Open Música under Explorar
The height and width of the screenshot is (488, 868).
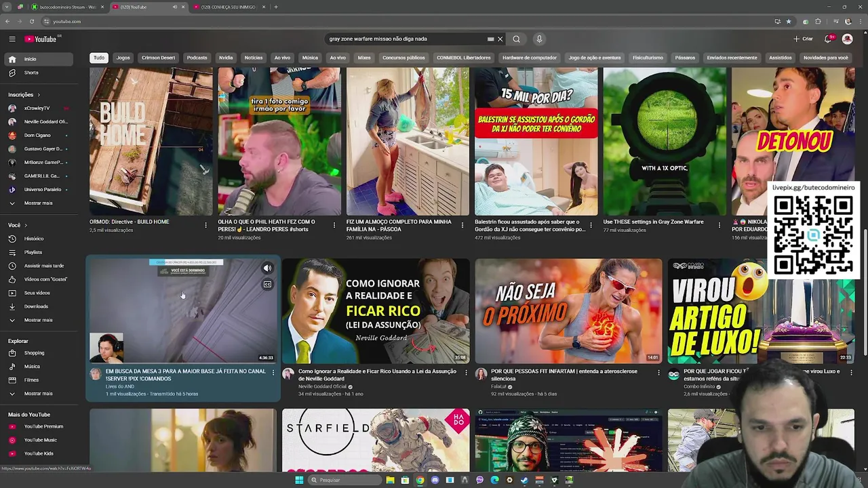[38, 367]
